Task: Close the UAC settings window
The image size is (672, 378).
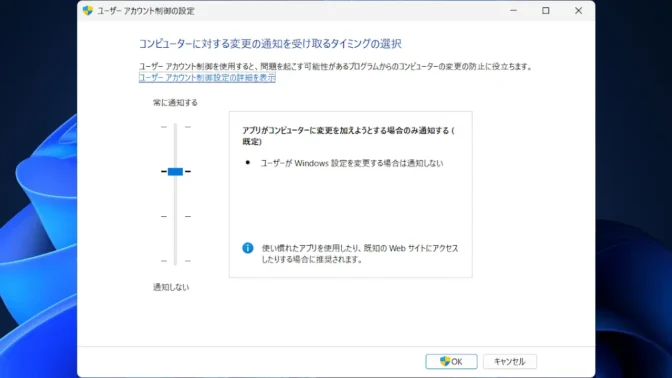Action: coord(579,11)
